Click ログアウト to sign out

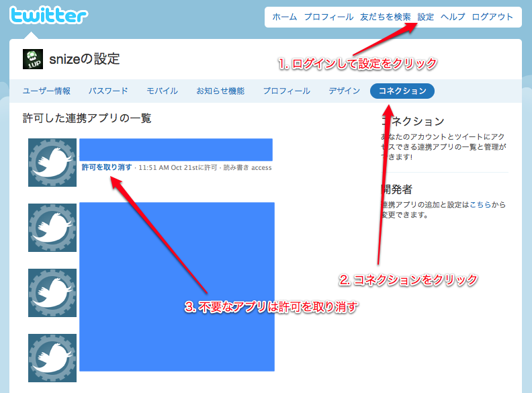[x=492, y=17]
